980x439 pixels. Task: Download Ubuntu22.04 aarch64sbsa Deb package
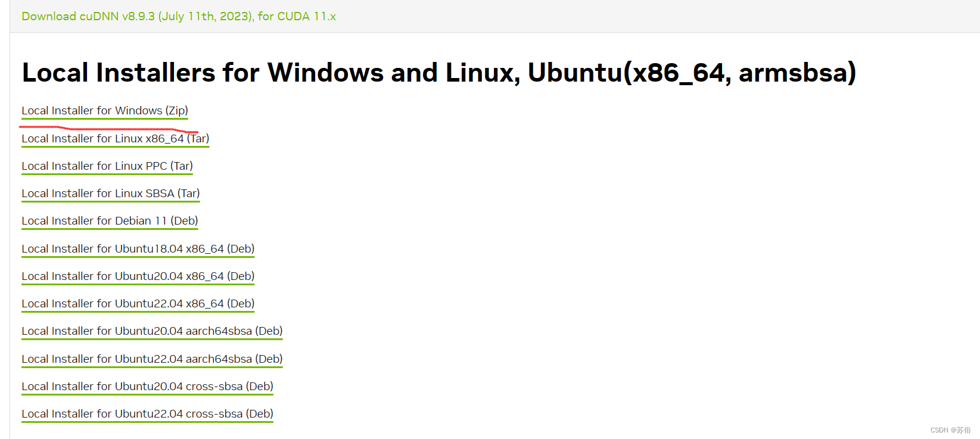tap(152, 359)
